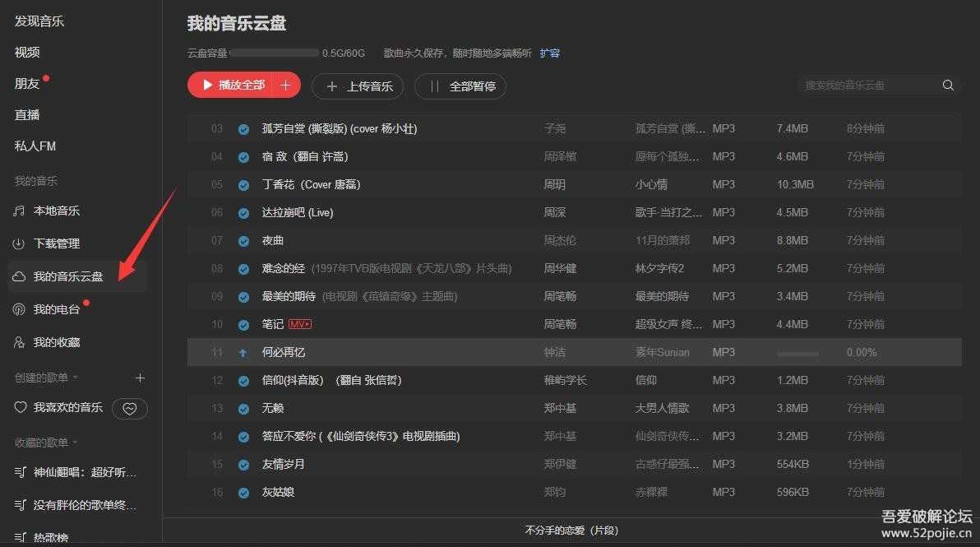Select the song 友情岁月
Viewport: 980px width, 547px height.
(x=283, y=465)
